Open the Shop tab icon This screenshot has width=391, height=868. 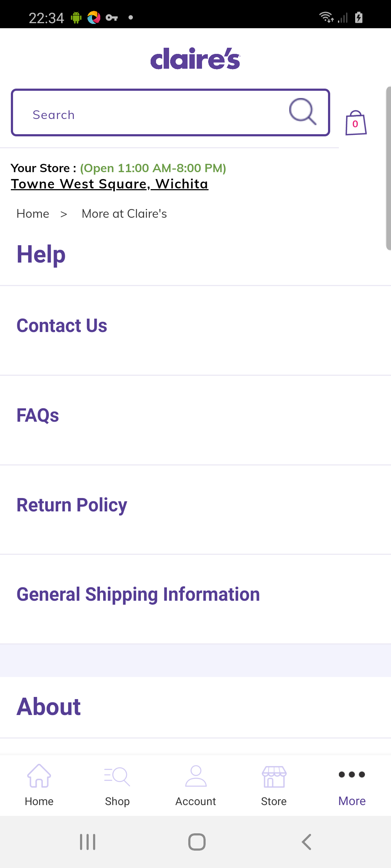point(117,776)
